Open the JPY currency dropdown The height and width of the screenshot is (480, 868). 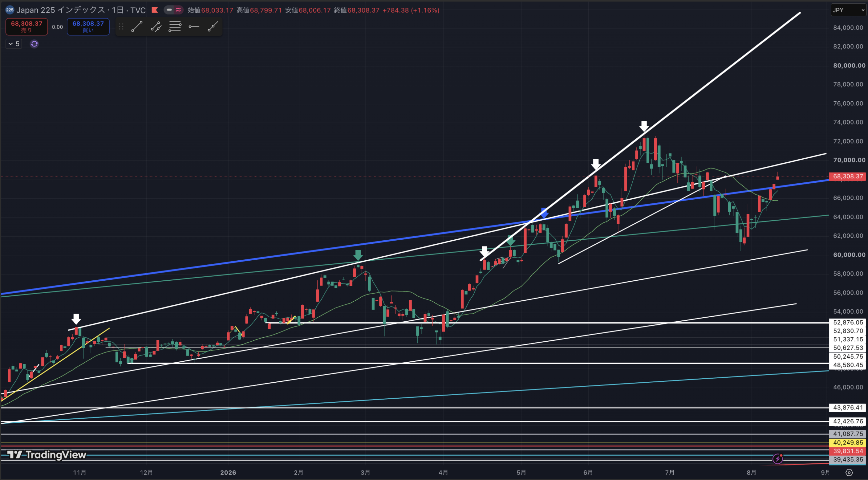tap(848, 10)
